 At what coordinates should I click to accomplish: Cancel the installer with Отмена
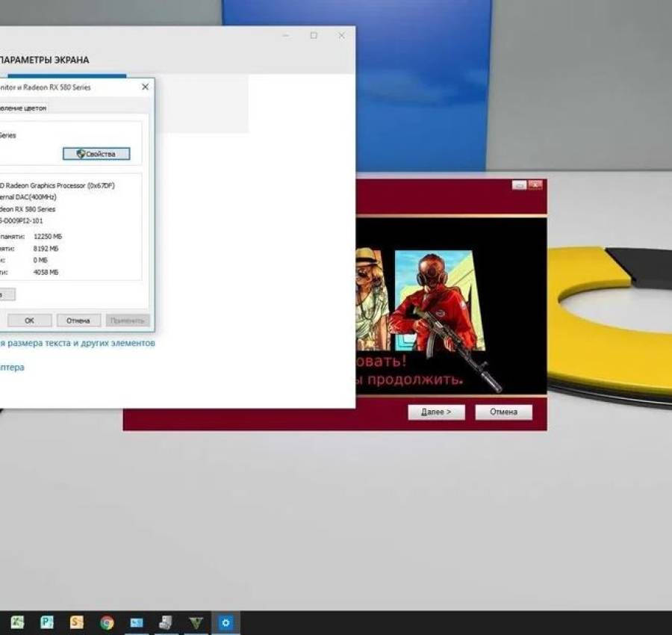pos(503,412)
